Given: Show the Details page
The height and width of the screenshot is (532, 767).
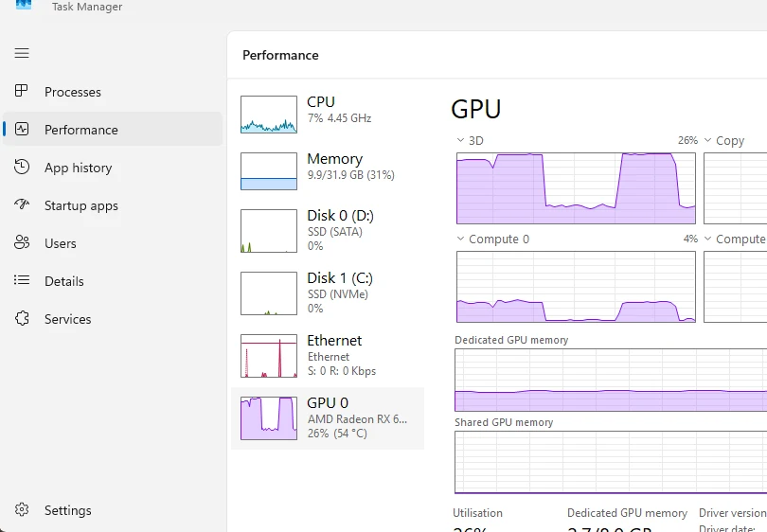Looking at the screenshot, I should pos(113,280).
